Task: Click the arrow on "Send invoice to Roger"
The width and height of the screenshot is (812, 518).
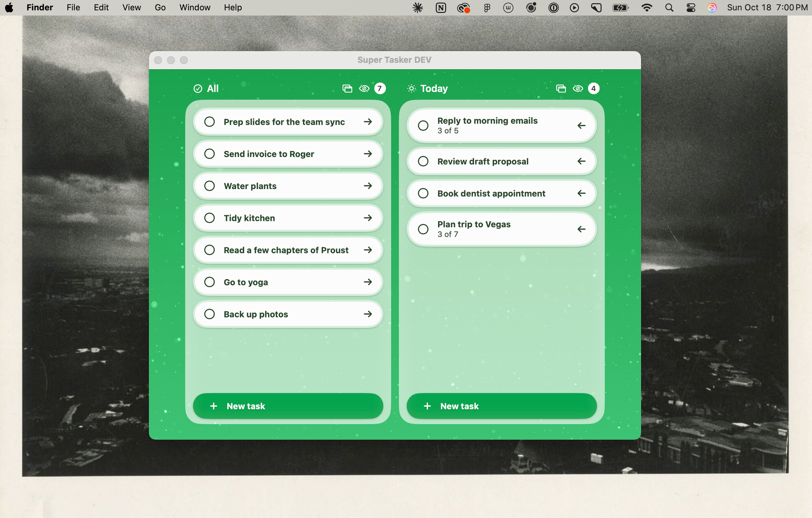Action: click(x=368, y=154)
